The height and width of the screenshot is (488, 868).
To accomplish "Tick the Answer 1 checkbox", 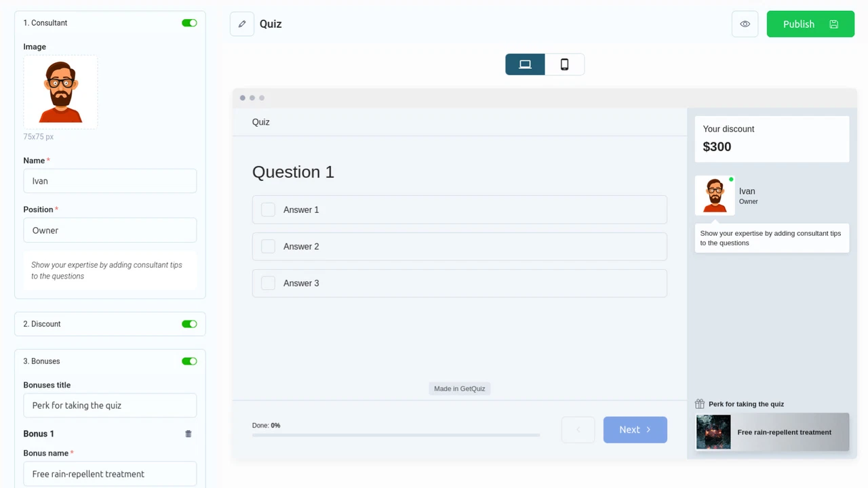I will pyautogui.click(x=268, y=209).
